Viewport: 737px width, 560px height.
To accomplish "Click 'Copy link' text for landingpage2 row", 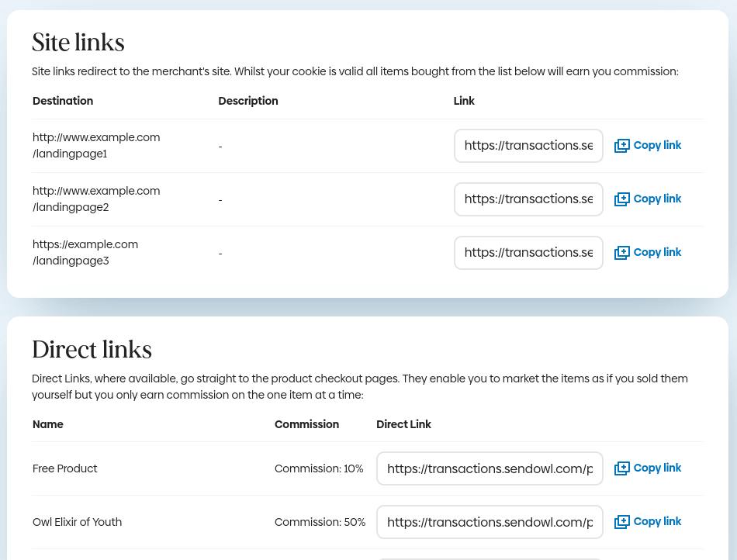I will click(657, 199).
